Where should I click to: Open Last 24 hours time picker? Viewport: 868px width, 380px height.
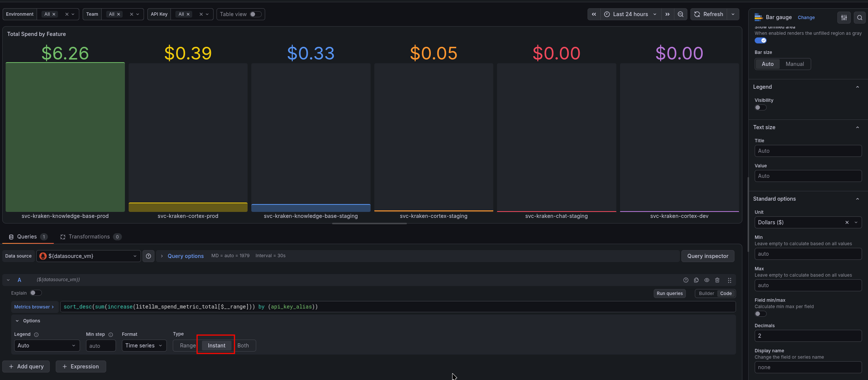(631, 14)
